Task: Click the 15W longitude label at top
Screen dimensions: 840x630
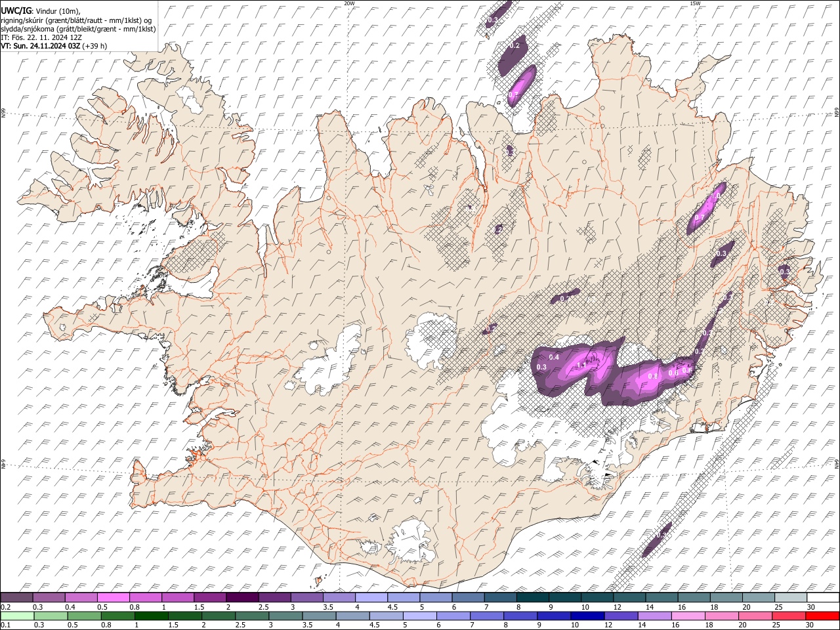Action: pyautogui.click(x=695, y=3)
